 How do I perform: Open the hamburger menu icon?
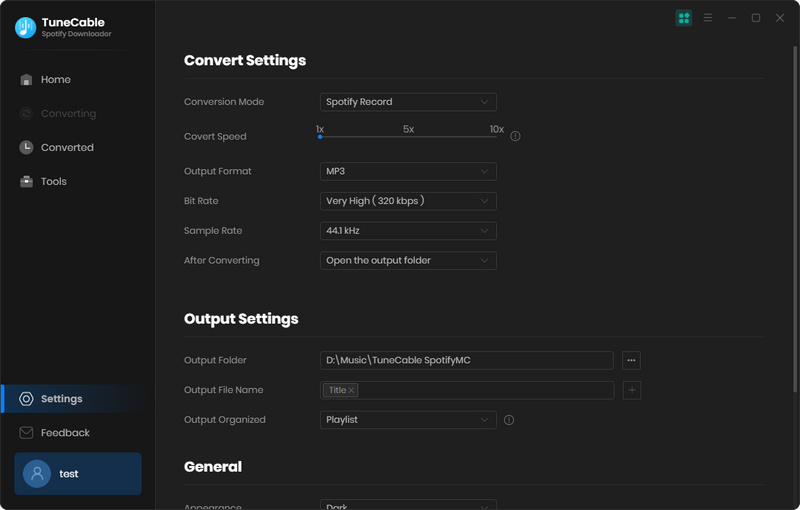[708, 18]
